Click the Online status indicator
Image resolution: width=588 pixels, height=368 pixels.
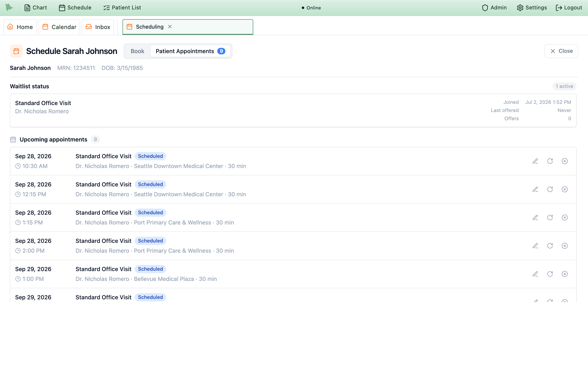311,8
